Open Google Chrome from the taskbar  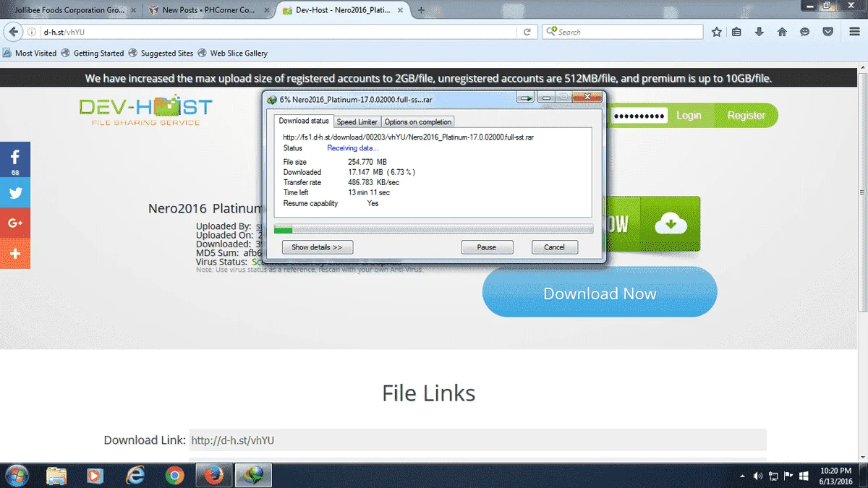point(174,475)
